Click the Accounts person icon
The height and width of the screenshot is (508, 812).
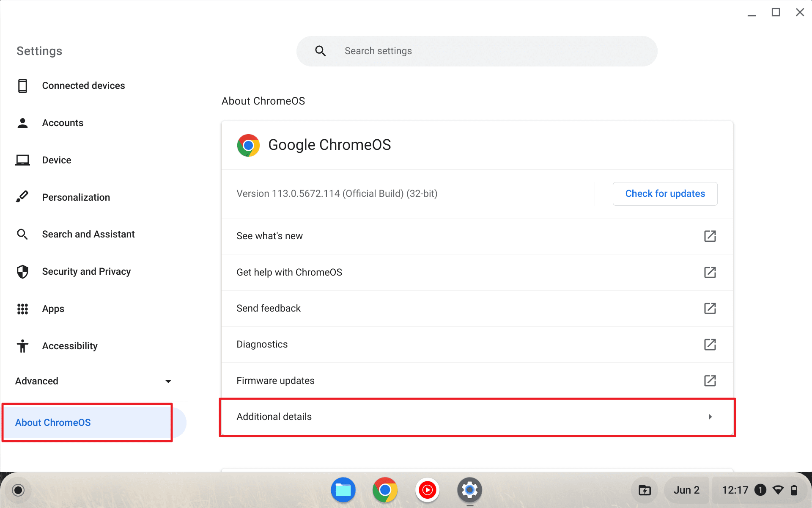tap(22, 123)
